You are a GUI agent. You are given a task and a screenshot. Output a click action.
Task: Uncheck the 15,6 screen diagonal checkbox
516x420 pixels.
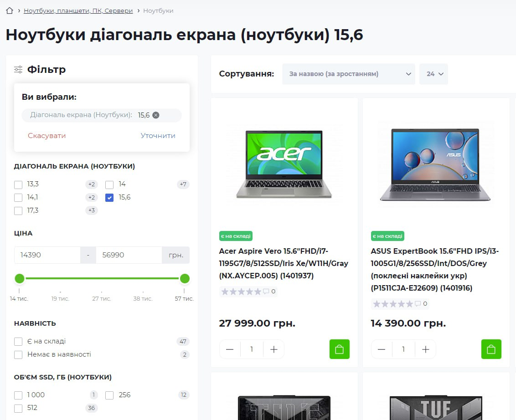(109, 198)
